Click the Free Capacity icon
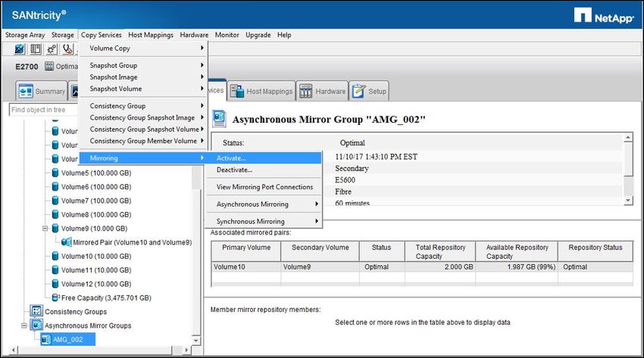 coord(56,297)
